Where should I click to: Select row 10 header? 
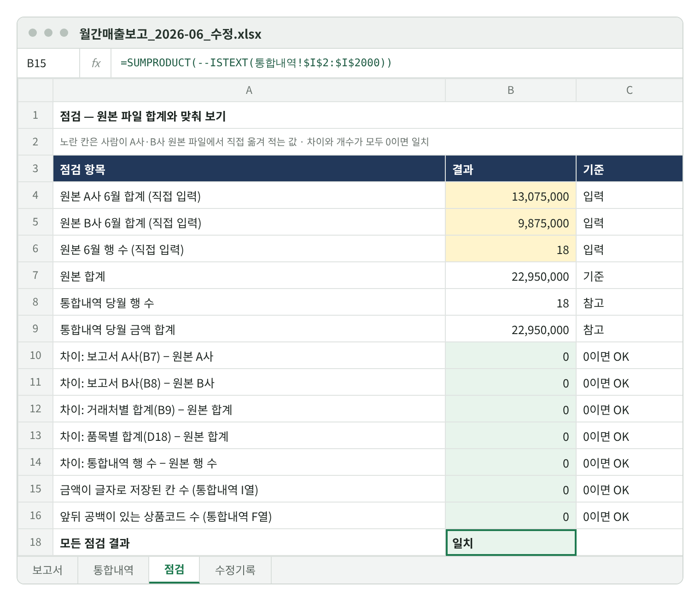coord(35,355)
